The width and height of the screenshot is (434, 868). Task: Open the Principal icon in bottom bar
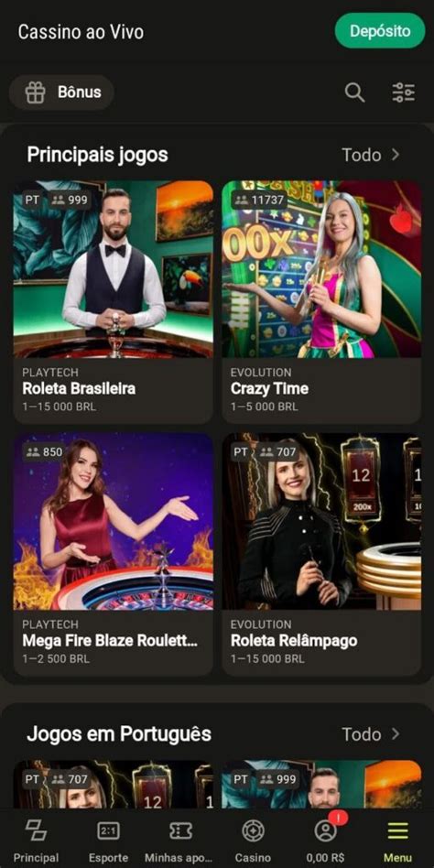click(x=36, y=830)
